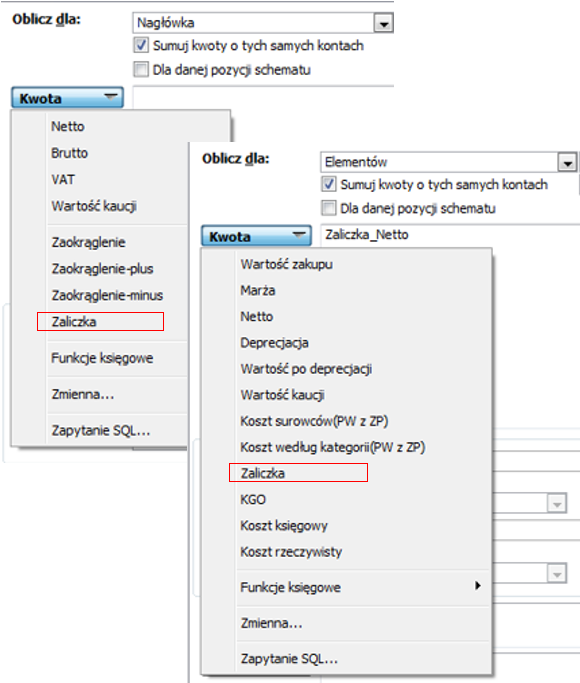Expand the left Kwota dropdown button

pyautogui.click(x=67, y=98)
